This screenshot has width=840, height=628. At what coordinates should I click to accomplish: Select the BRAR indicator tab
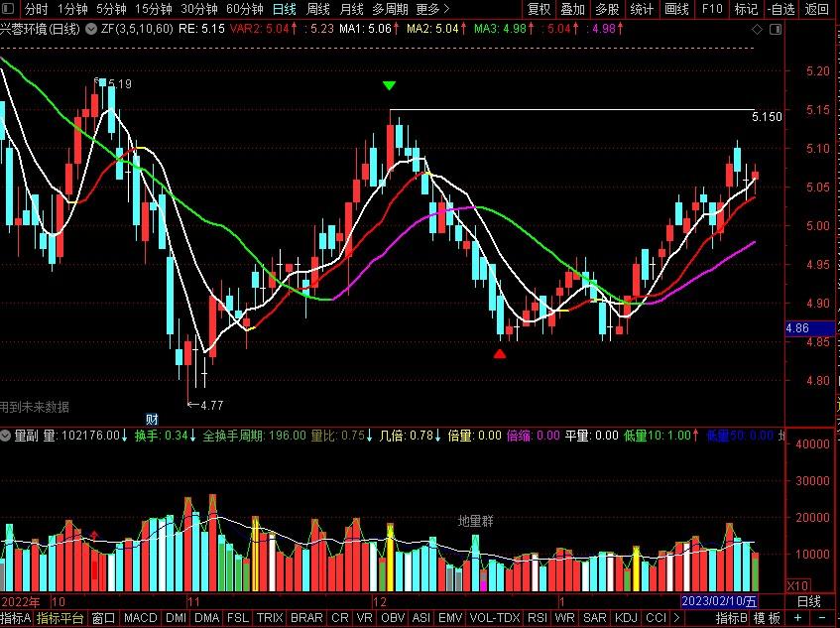306,618
